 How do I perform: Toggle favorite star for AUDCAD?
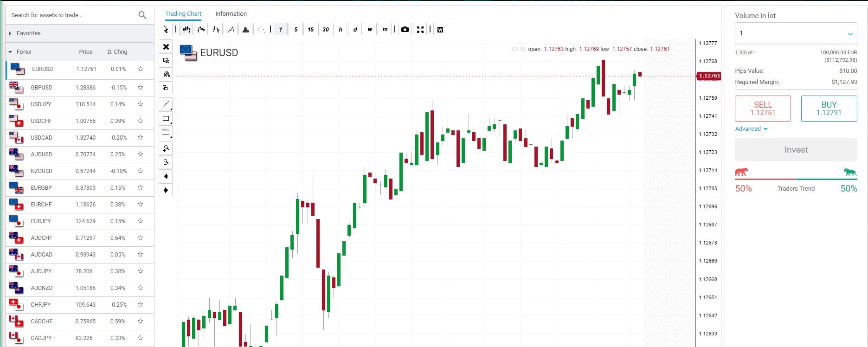tap(140, 254)
